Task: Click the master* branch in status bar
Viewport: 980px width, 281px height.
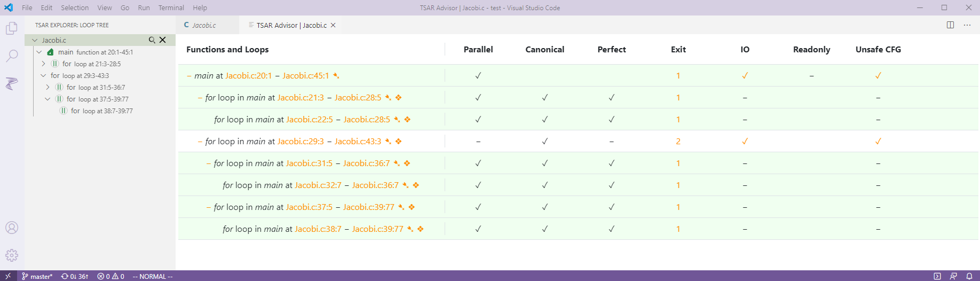Action: [37, 276]
